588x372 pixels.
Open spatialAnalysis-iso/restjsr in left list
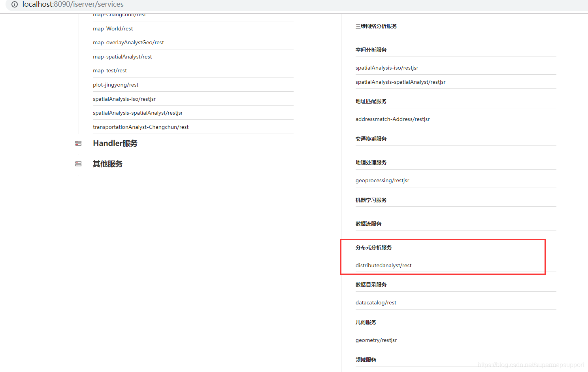pos(124,99)
